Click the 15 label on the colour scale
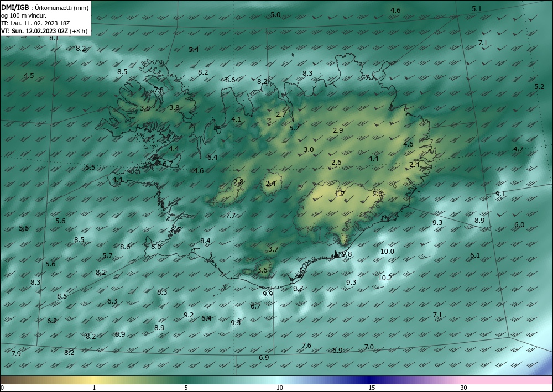This screenshot has height=392, width=553. click(x=372, y=388)
